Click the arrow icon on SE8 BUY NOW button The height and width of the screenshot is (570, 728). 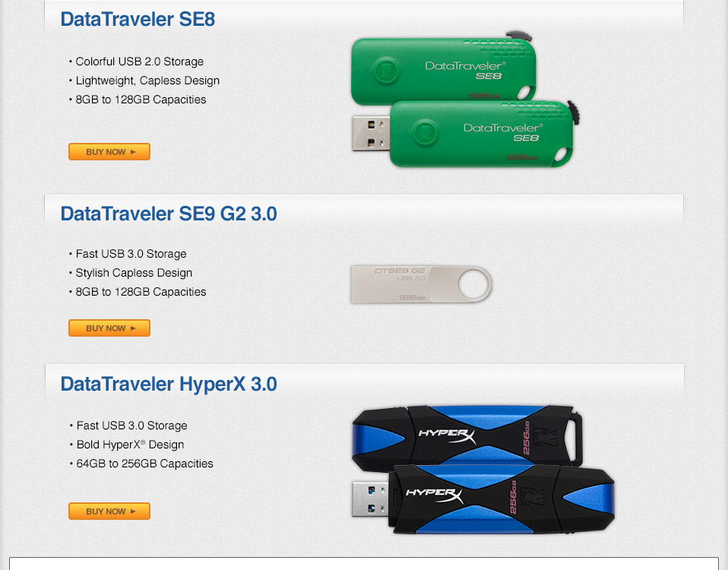click(x=133, y=152)
